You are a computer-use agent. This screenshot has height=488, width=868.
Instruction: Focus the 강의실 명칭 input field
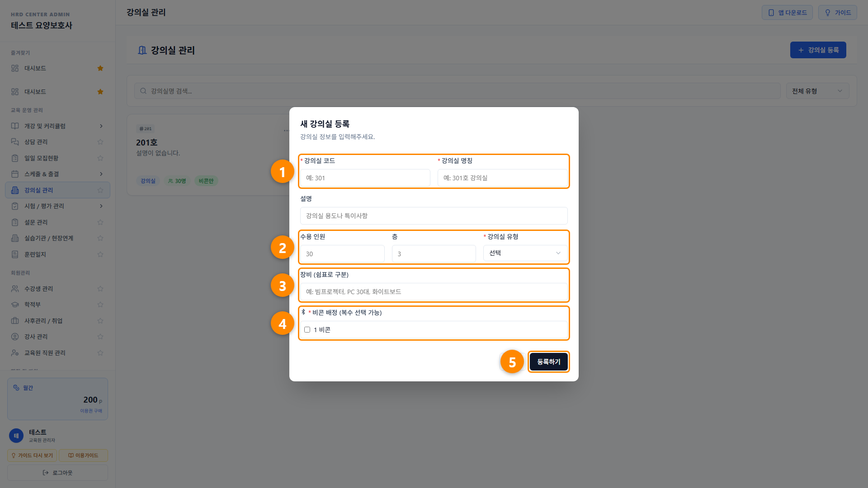[503, 178]
